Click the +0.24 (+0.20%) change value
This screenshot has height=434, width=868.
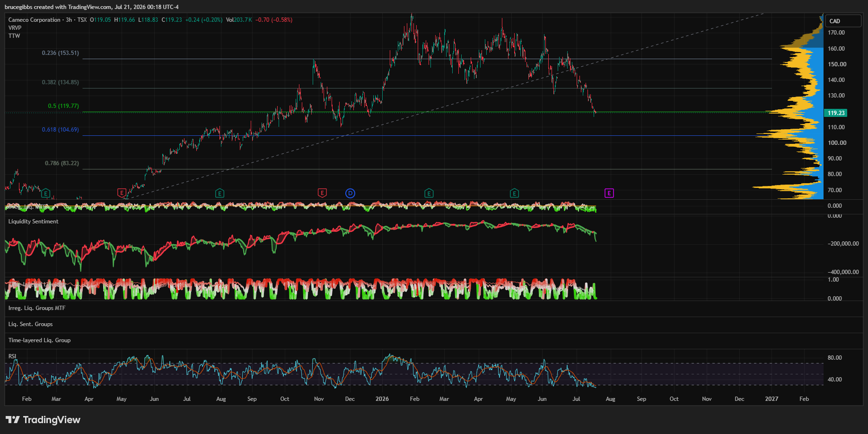tap(204, 20)
